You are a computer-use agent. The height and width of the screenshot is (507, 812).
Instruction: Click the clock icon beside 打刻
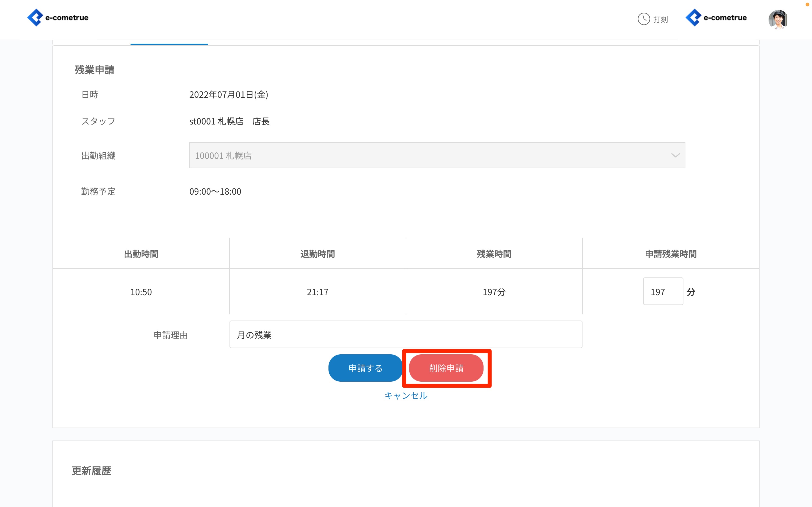pyautogui.click(x=644, y=19)
